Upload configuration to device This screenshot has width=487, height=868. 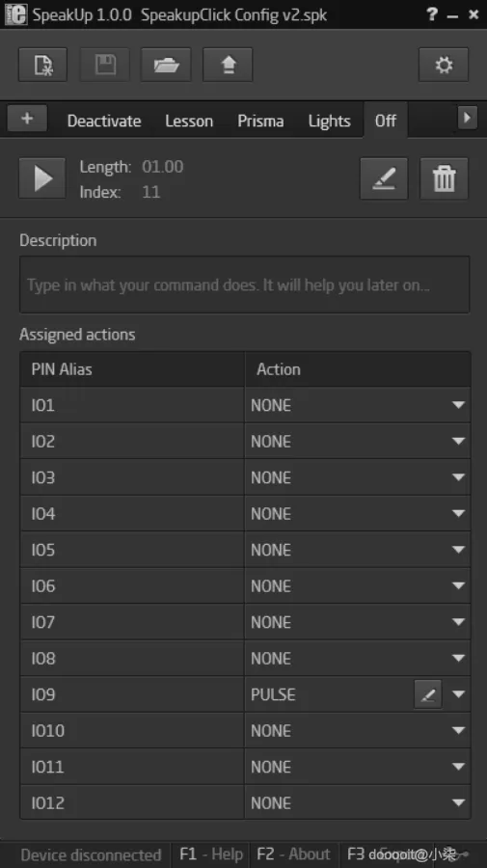(x=228, y=65)
